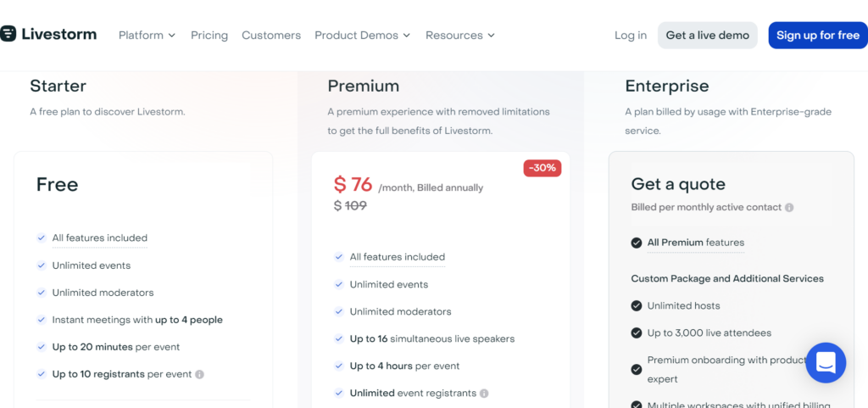Viewport: 868px width, 408px height.
Task: Click the $ 76 price
Action: pyautogui.click(x=353, y=184)
